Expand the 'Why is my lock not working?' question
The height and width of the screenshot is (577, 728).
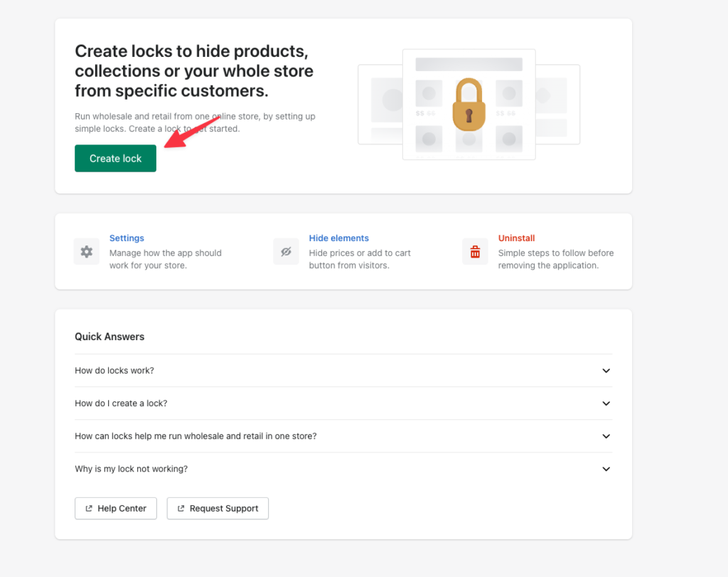tap(343, 469)
